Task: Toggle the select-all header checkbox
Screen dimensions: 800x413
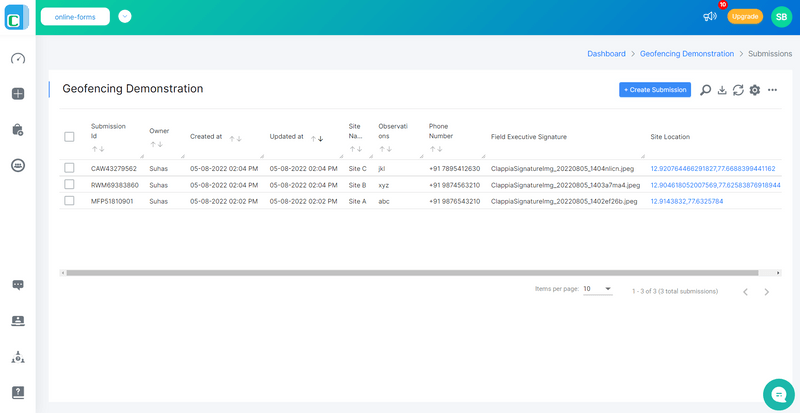Action: 69,137
